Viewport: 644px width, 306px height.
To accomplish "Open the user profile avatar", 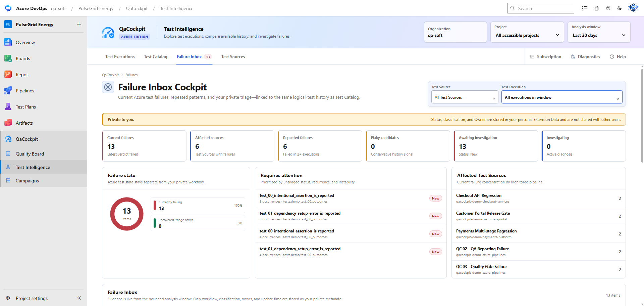I will (x=633, y=8).
